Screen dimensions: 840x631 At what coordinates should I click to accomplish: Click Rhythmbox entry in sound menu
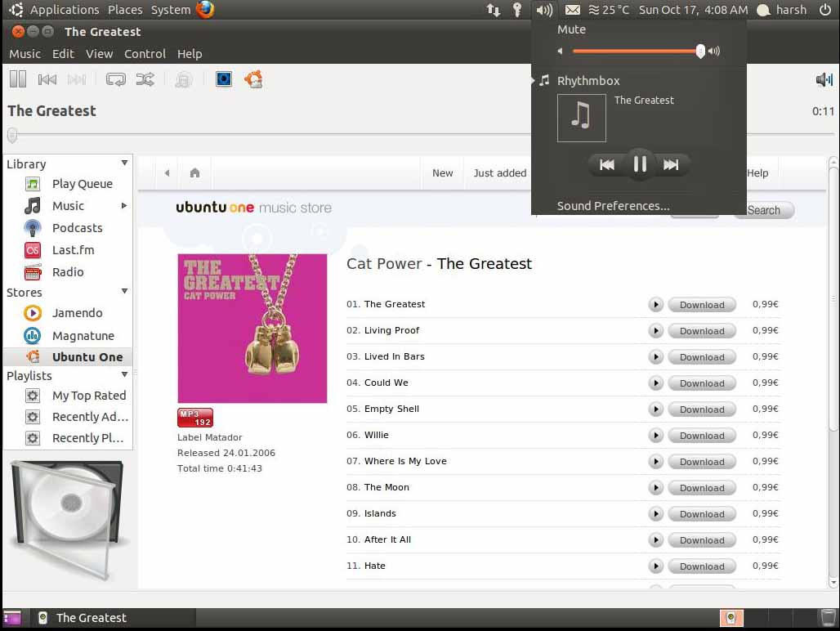pyautogui.click(x=588, y=81)
